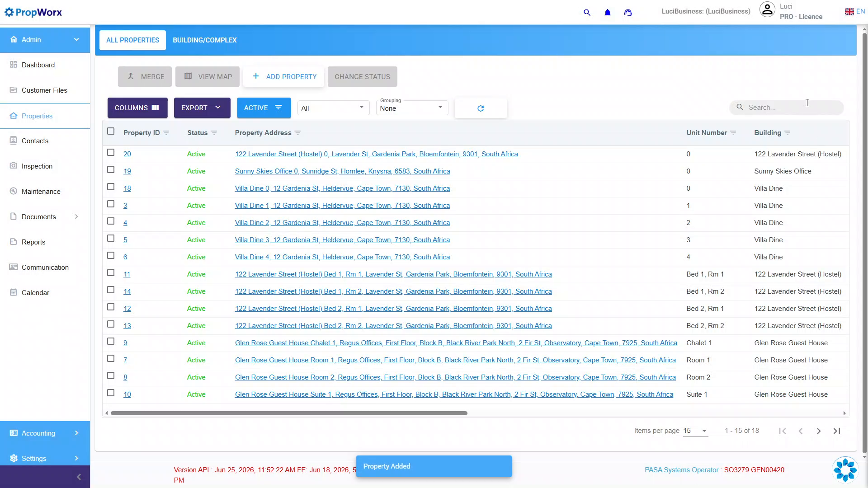Expand the Export dropdown button
The image size is (868, 488).
pyautogui.click(x=202, y=108)
